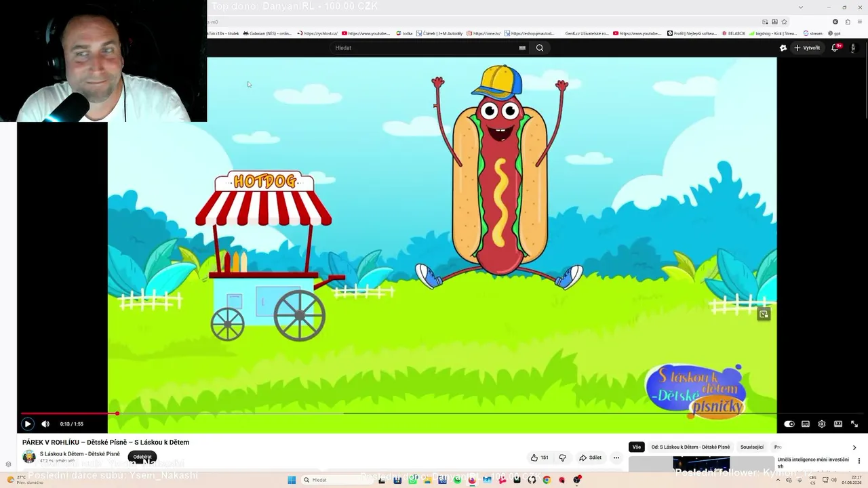Screen dimensions: 868x488
Task: Play the YouTube video
Action: coord(28,424)
